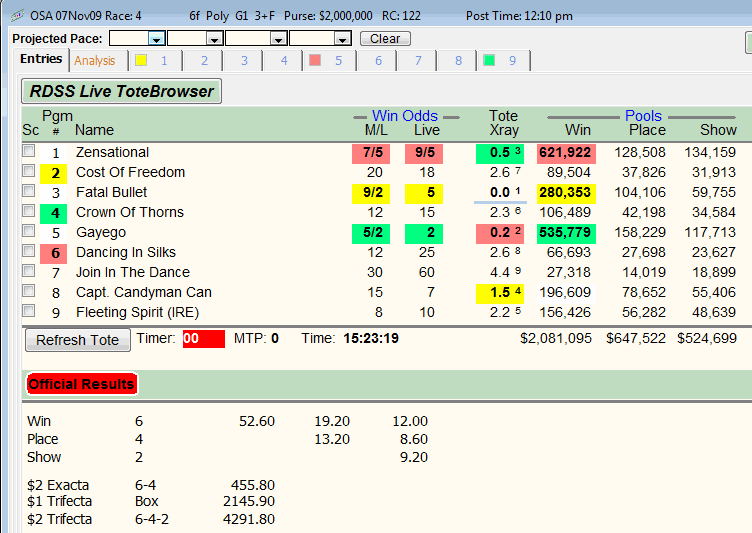Click Fatal Bullet's 9/2 morning line cell

[x=371, y=193]
